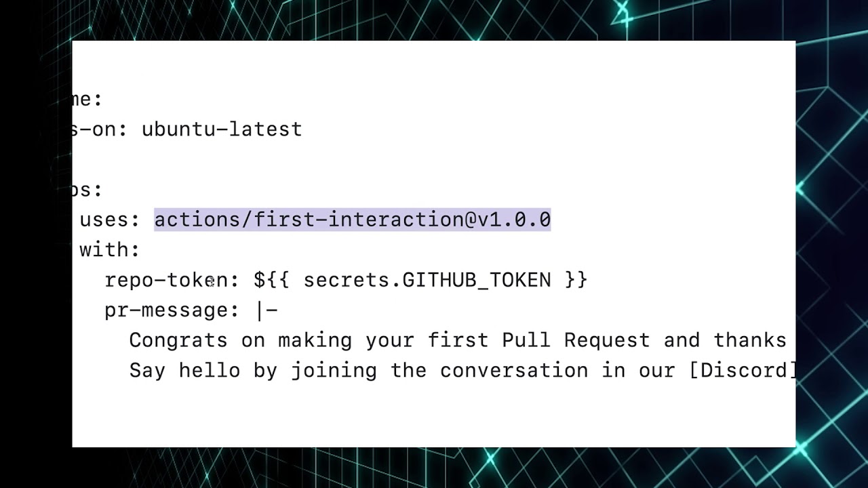Image resolution: width=868 pixels, height=488 pixels.
Task: Click the "${{" opening expression braces
Action: [271, 280]
